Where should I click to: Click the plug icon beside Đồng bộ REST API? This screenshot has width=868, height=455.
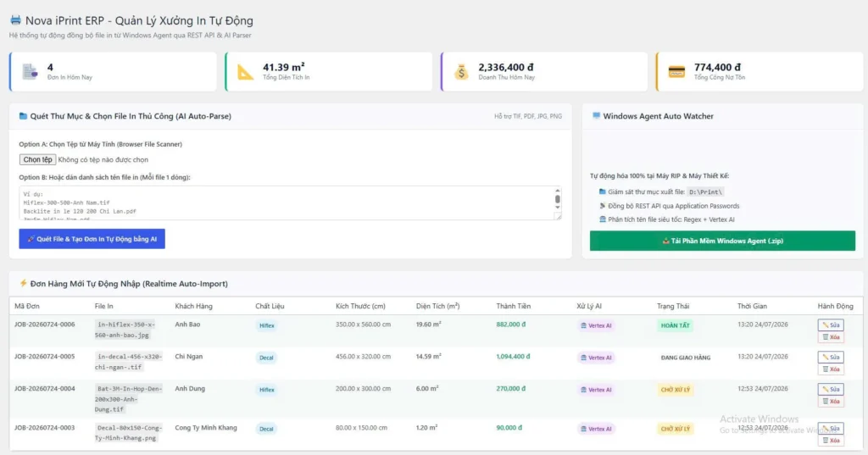603,206
